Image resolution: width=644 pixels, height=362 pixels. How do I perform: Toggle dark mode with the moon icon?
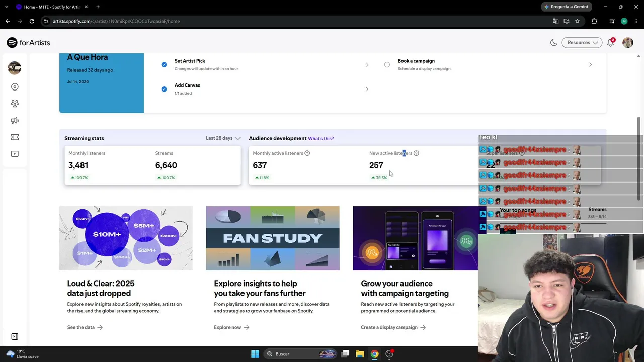(x=553, y=43)
